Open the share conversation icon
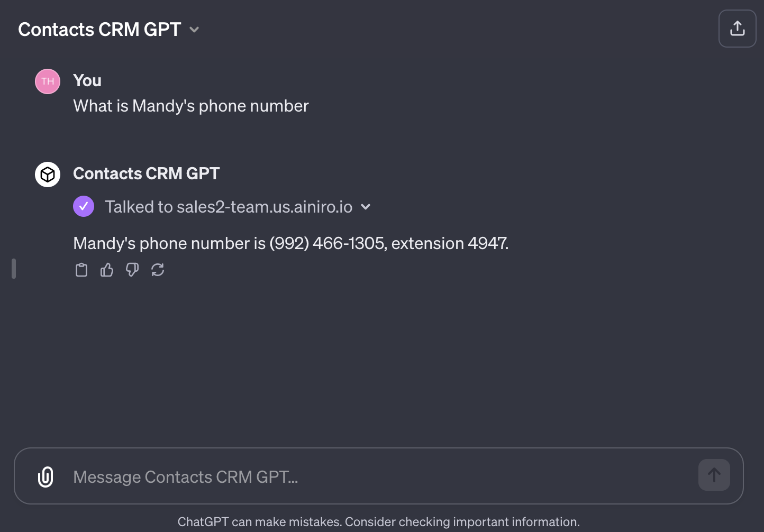This screenshot has width=764, height=532. [737, 28]
